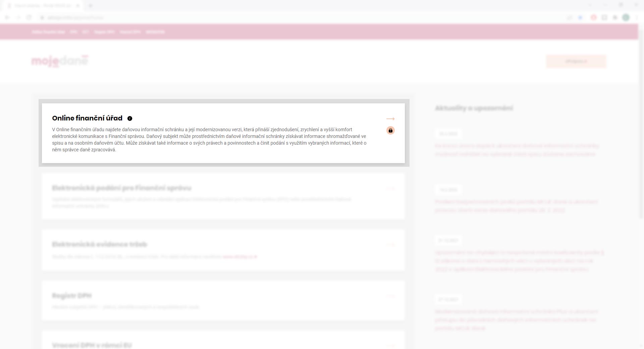The width and height of the screenshot is (644, 349).
Task: Open the Registr DPH card heading
Action: point(72,296)
